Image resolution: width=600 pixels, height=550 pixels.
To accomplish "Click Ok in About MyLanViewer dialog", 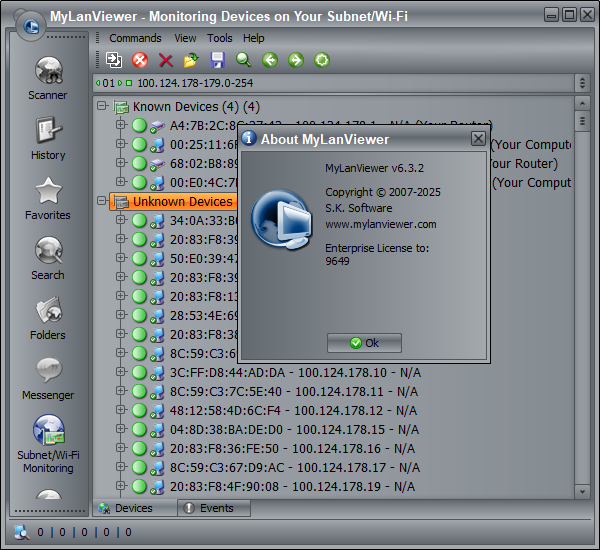I will [364, 343].
